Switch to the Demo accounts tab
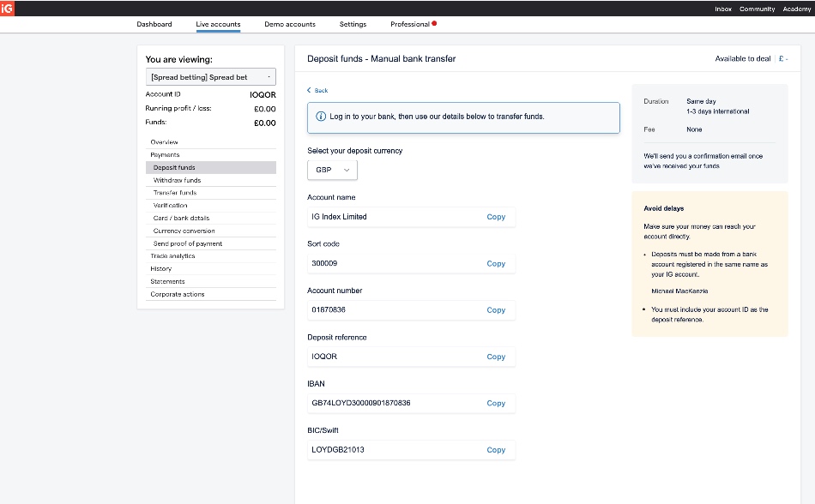The width and height of the screenshot is (815, 504). [x=290, y=24]
